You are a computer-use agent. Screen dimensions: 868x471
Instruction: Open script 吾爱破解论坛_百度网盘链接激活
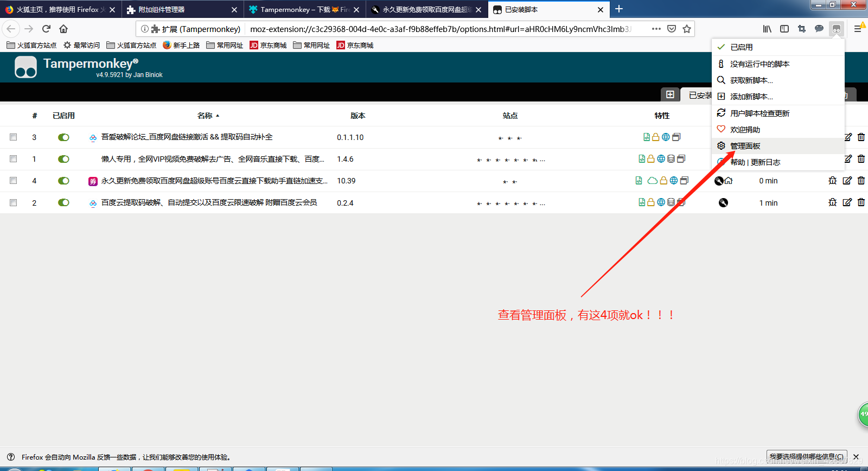pyautogui.click(x=187, y=137)
